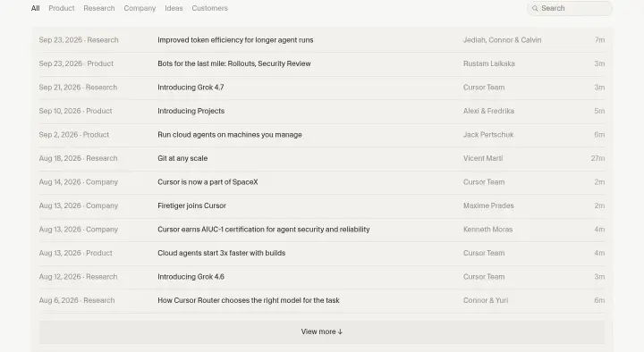Click the '27m' read time value
Screen dimensions: 644x352
tap(597, 158)
